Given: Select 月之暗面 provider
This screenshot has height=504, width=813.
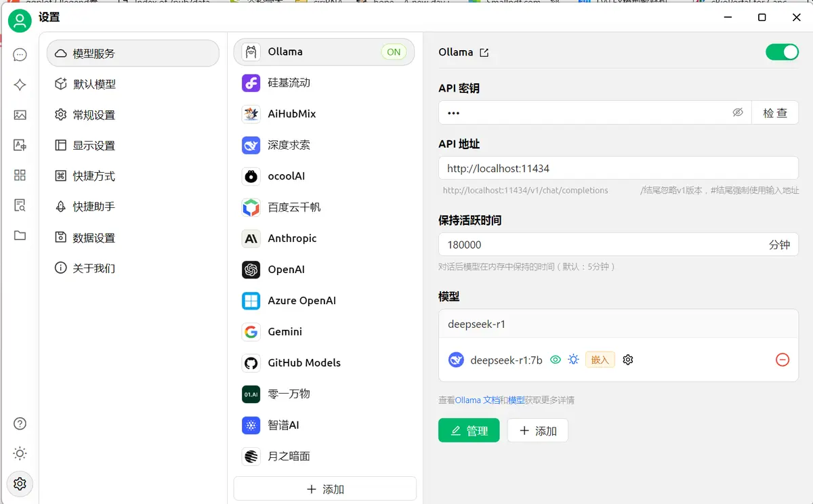Looking at the screenshot, I should pyautogui.click(x=324, y=457).
